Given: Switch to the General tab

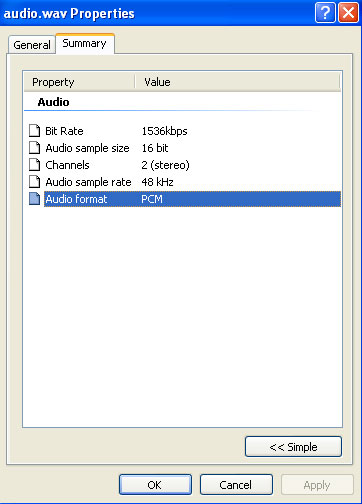Looking at the screenshot, I should (x=32, y=45).
